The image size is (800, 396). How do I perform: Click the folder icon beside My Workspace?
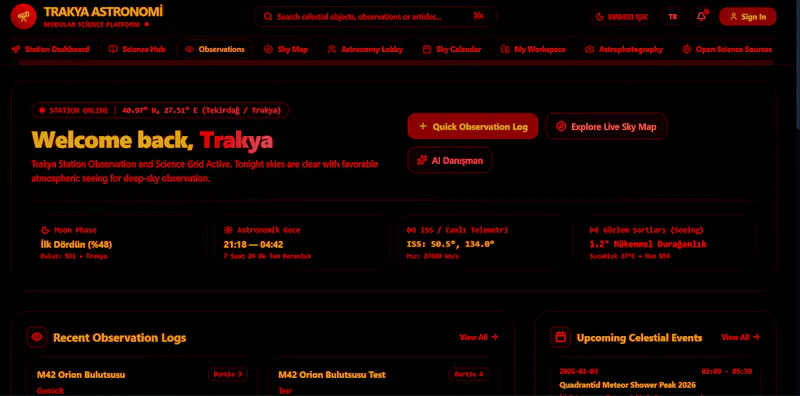coord(505,50)
